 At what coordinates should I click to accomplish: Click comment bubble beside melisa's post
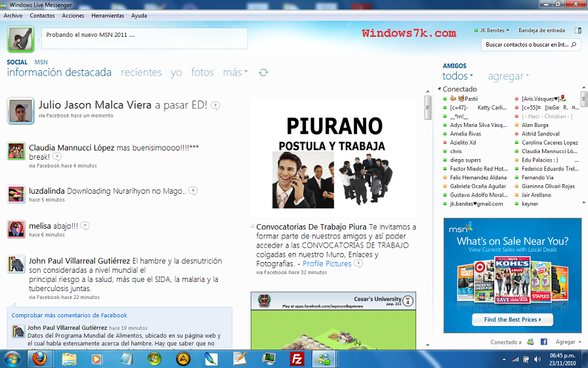(x=85, y=226)
